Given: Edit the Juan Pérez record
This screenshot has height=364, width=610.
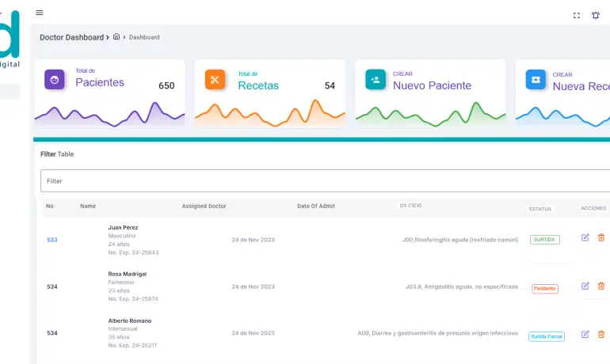Looking at the screenshot, I should pos(585,237).
